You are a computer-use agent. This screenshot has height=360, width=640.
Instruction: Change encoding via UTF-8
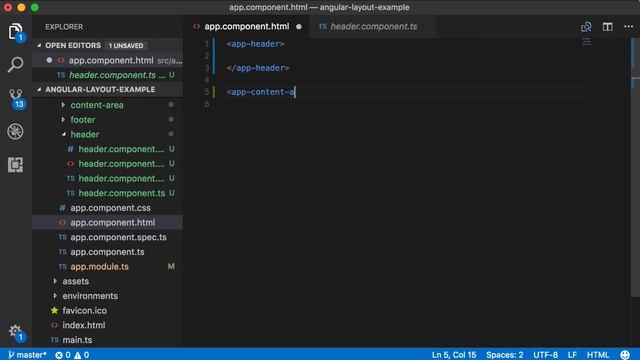[x=545, y=355]
